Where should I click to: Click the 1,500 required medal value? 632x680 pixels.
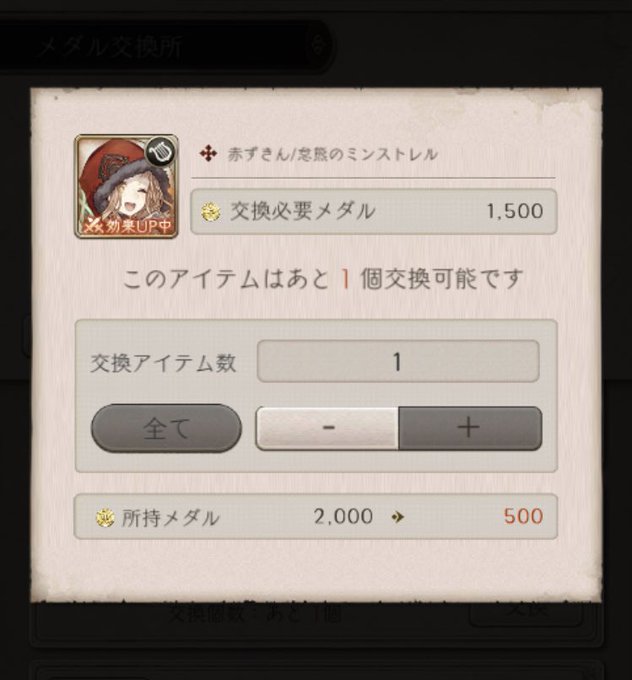514,212
